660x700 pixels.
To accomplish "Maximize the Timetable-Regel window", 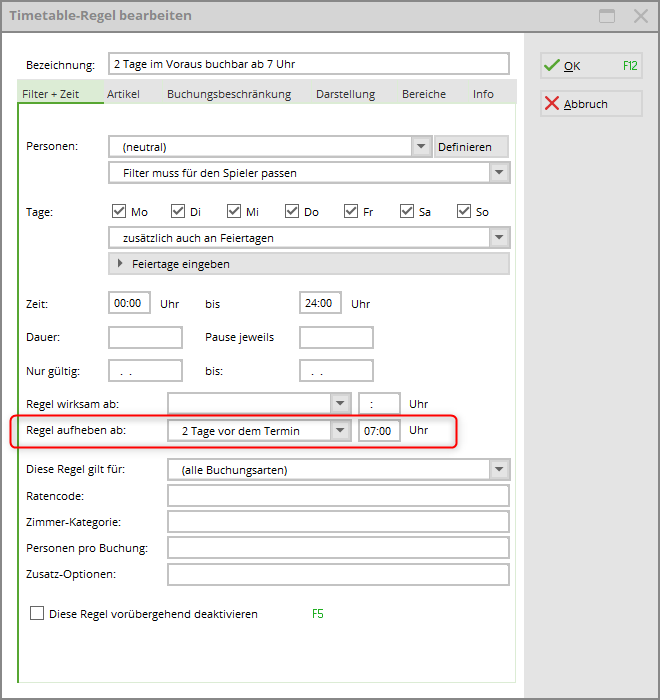I will [x=606, y=16].
